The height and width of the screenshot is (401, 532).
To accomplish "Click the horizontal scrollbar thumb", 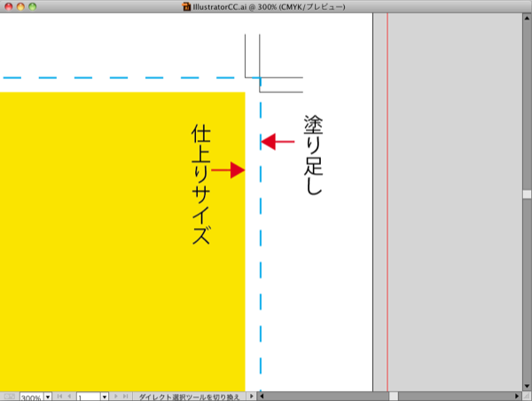I will [394, 397].
